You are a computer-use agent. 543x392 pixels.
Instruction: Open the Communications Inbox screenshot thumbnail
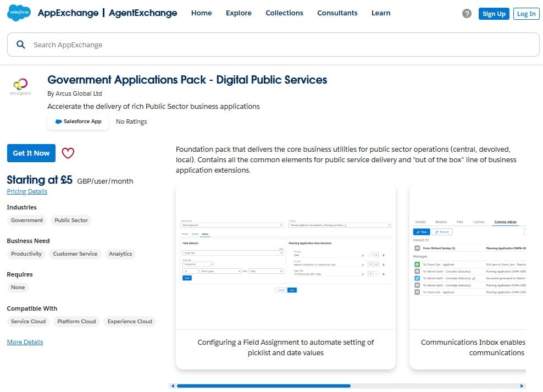point(468,257)
